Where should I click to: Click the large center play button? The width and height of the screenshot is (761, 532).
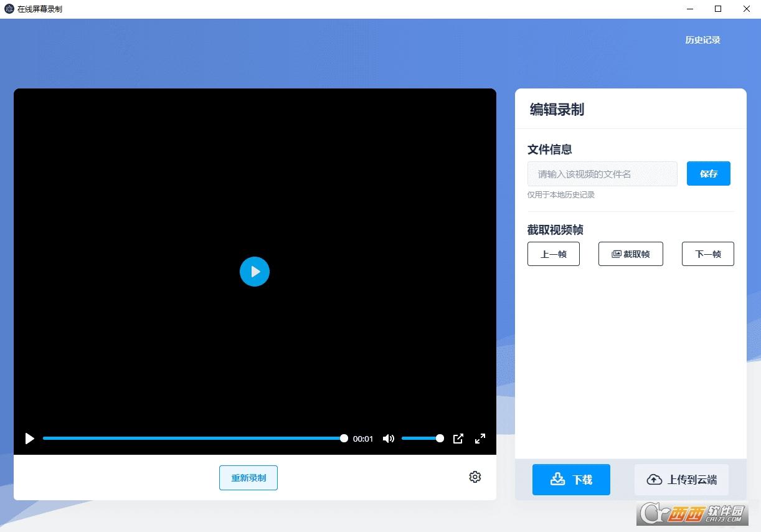click(254, 272)
